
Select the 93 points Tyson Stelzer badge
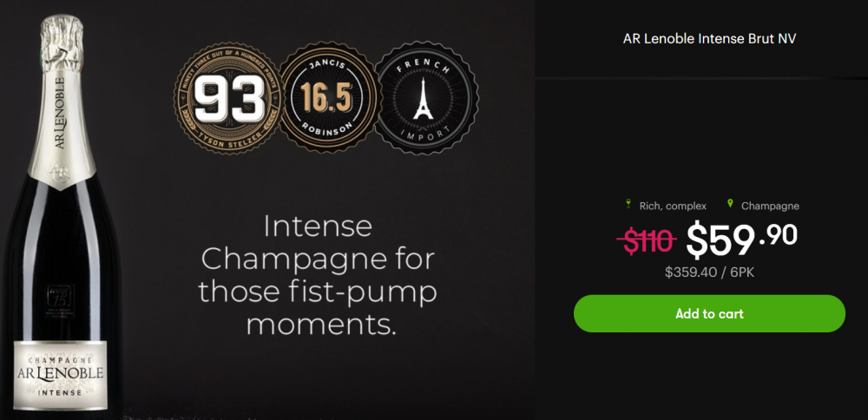(228, 99)
